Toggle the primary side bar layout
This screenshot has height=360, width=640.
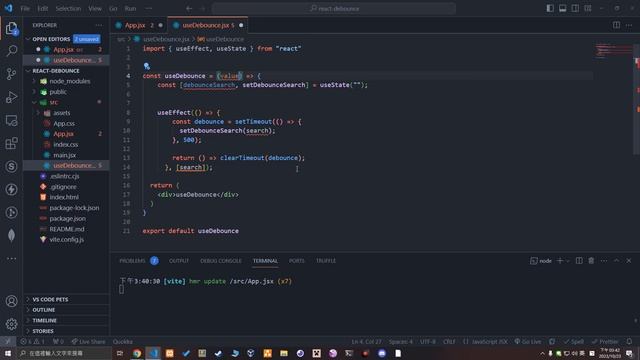(550, 8)
